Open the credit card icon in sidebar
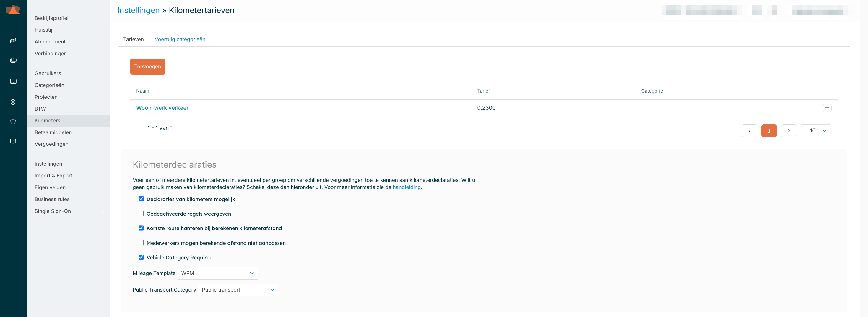Viewport: 868px width, 317px height. tap(13, 81)
